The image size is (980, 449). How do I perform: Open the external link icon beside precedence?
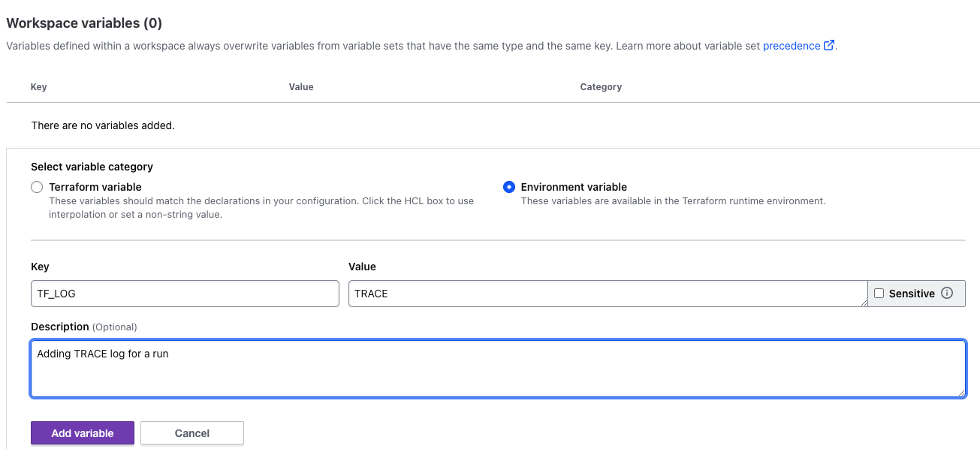[x=829, y=46]
